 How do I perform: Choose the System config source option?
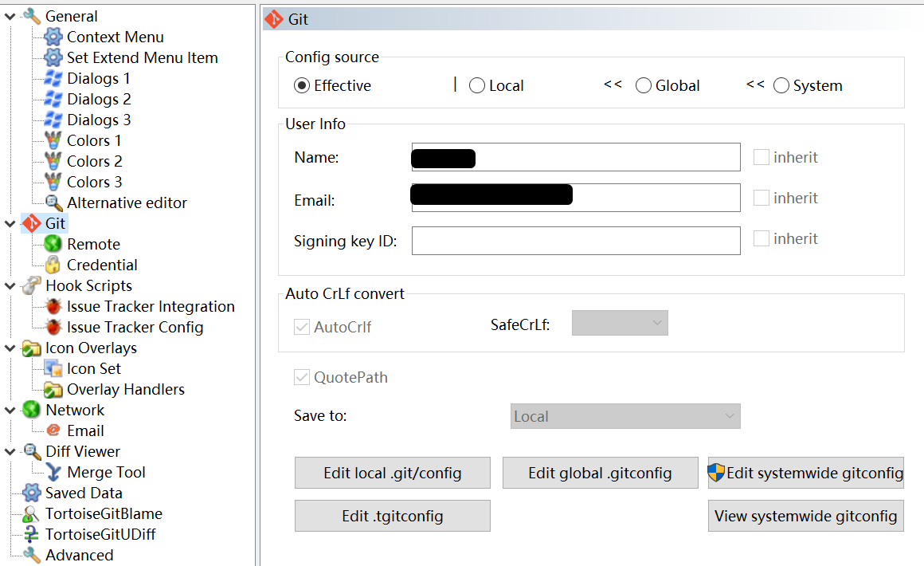click(781, 85)
